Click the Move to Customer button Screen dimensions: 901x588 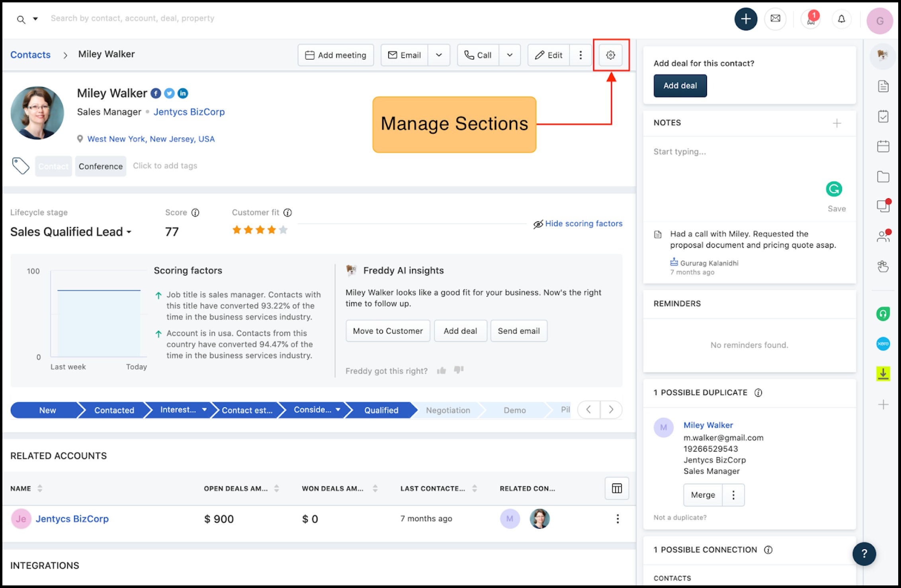pyautogui.click(x=387, y=331)
